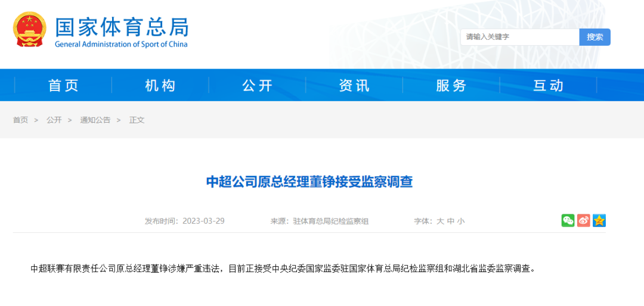644x306 pixels.
Task: Open the 服务 navigation menu
Action: (x=451, y=85)
